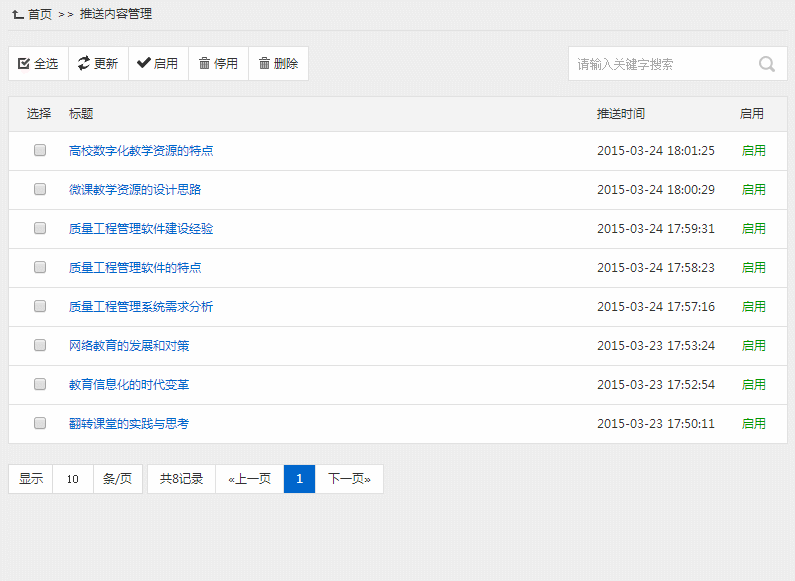Click the Disable (停用) toolbar button
The width and height of the screenshot is (795, 581).
tap(218, 64)
